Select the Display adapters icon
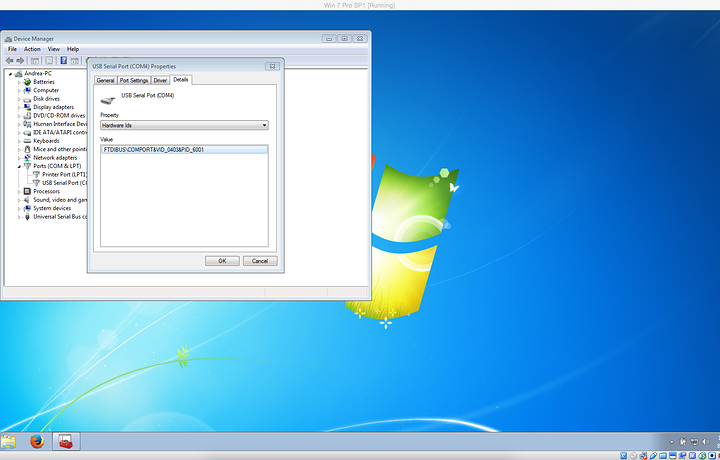This screenshot has width=720, height=460. point(27,107)
